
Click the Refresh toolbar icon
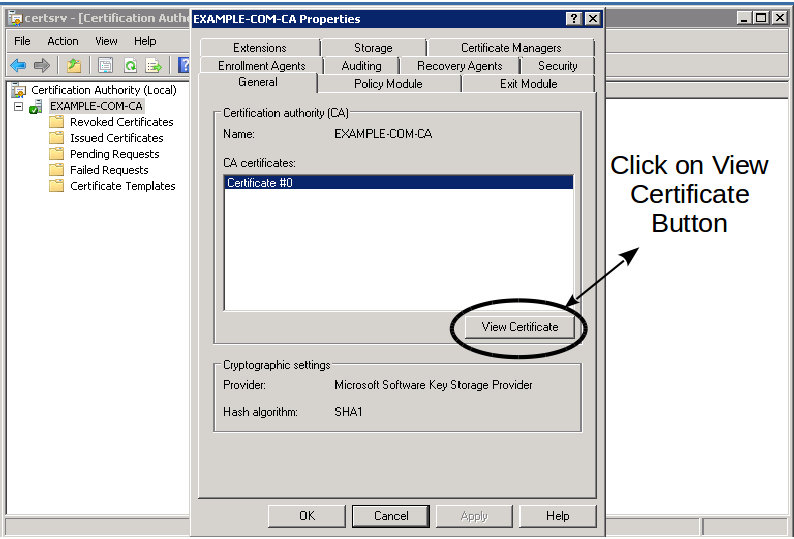tap(130, 66)
